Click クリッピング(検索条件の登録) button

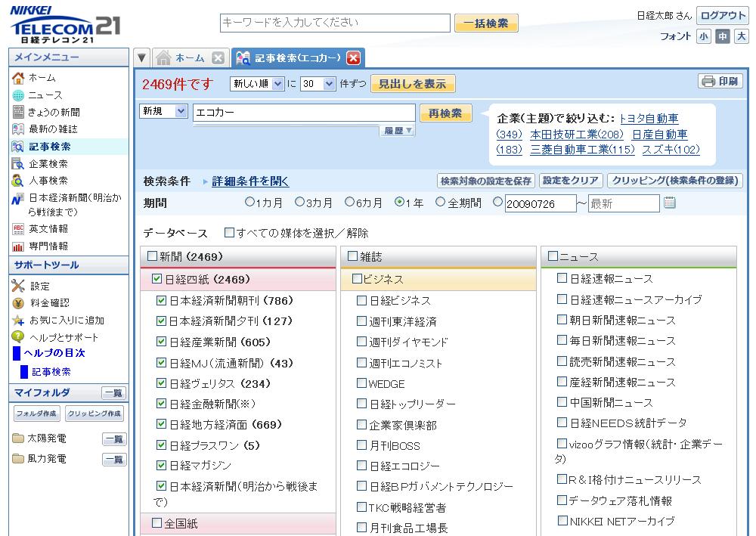675,181
